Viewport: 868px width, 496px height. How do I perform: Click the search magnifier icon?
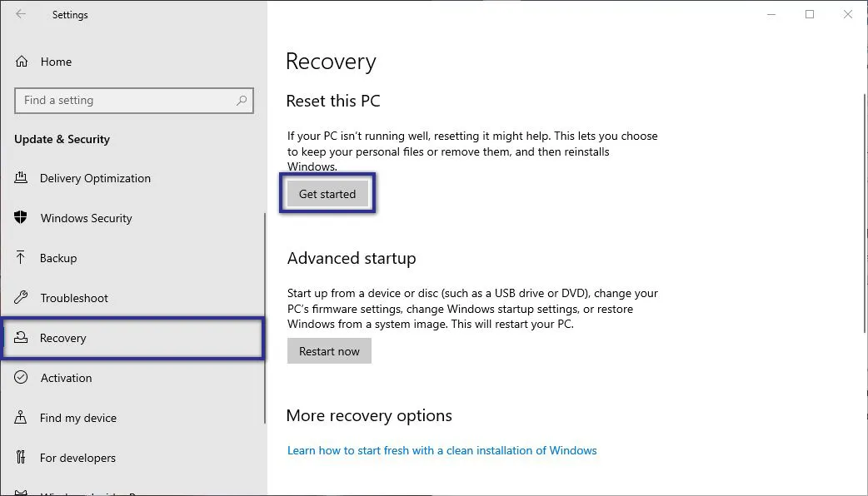coord(242,100)
